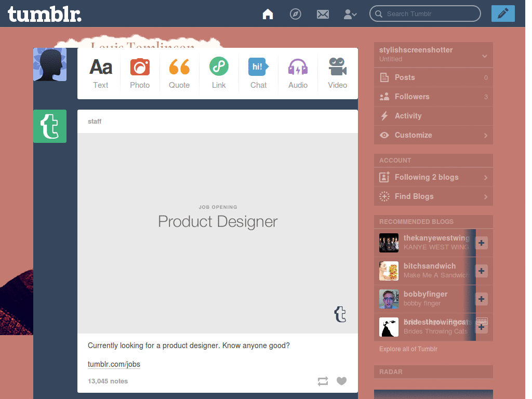Click the Activity lightning bolt icon
Image resolution: width=532 pixels, height=399 pixels.
point(384,116)
